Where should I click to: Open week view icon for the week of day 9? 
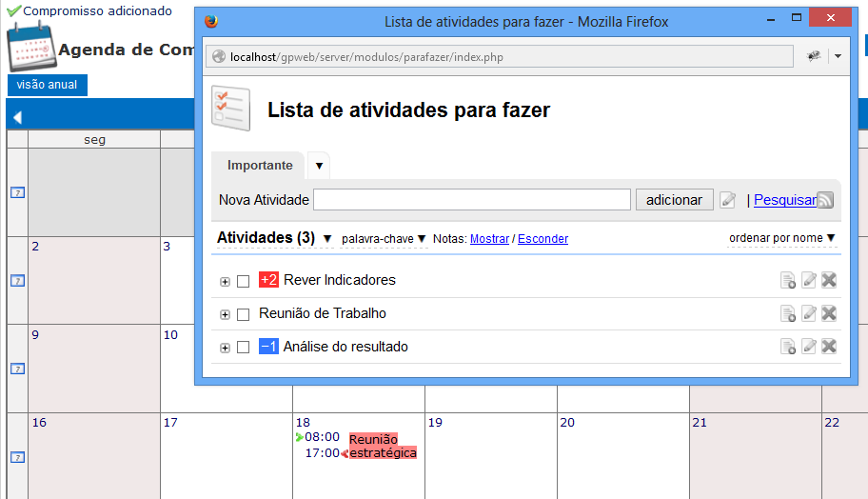(x=18, y=369)
